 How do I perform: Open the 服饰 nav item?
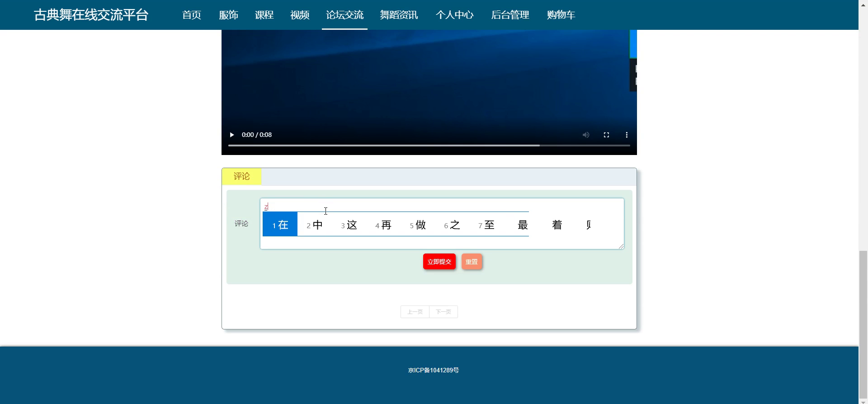228,15
